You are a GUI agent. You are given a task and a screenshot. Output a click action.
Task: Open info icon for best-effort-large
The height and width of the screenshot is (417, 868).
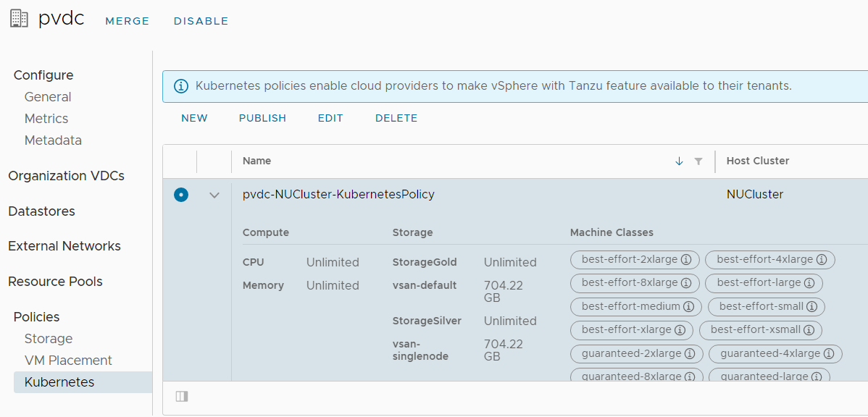pos(809,282)
